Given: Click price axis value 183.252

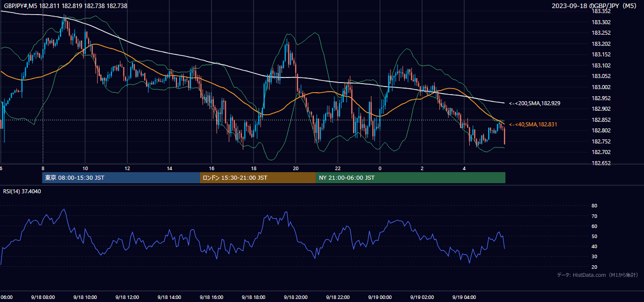Looking at the screenshot, I should pos(601,33).
